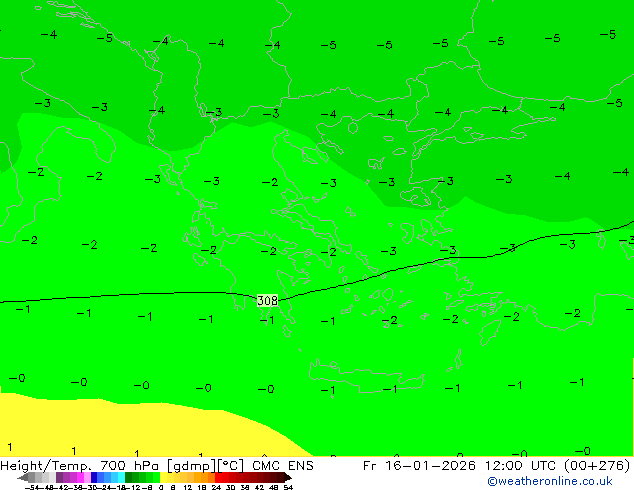Click the '[°C]' unit label
Screen dimensions: 634x490
point(231,466)
